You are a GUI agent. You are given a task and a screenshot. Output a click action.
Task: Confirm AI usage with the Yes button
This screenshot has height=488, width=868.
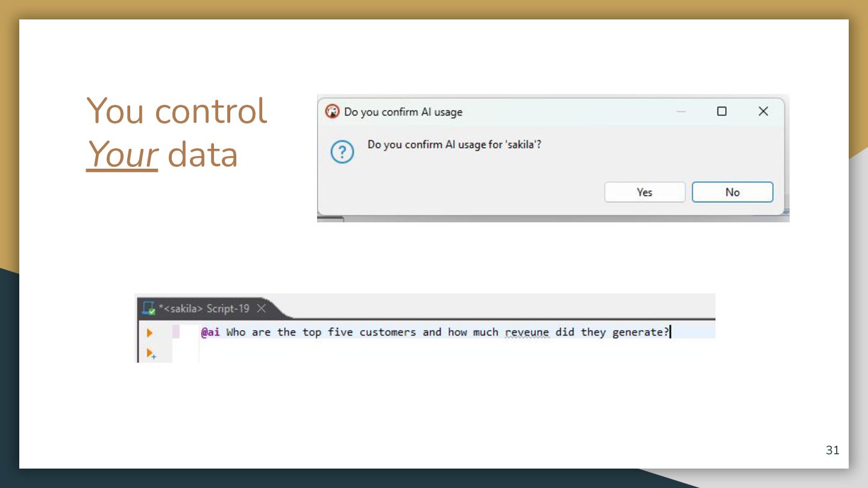[644, 192]
